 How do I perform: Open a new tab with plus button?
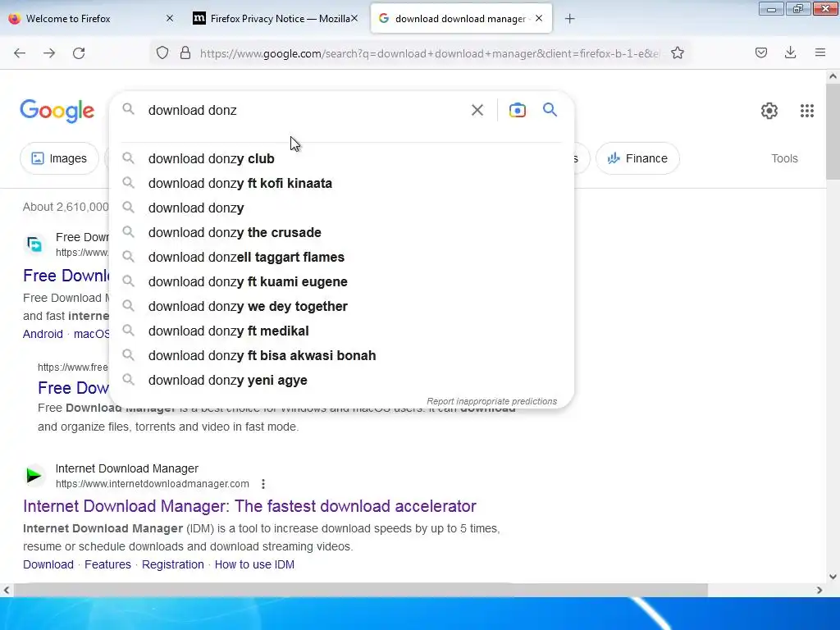click(x=570, y=19)
